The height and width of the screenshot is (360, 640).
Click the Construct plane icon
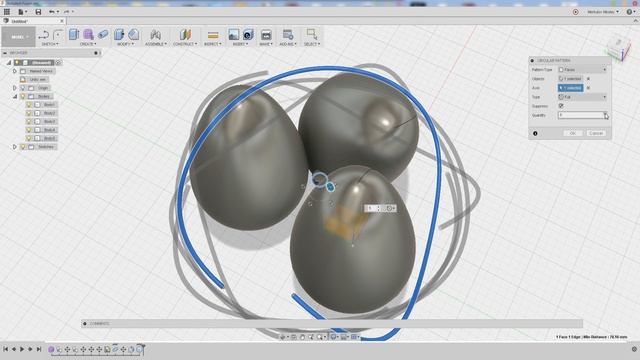point(185,35)
